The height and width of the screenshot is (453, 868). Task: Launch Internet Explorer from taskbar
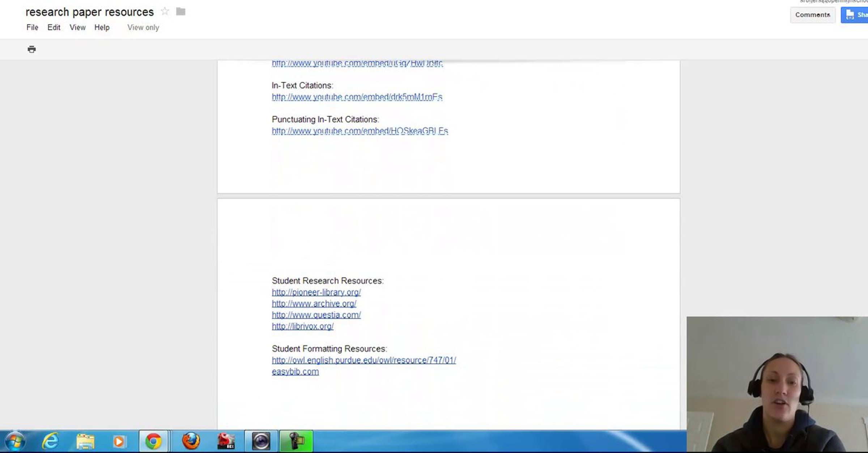[50, 441]
